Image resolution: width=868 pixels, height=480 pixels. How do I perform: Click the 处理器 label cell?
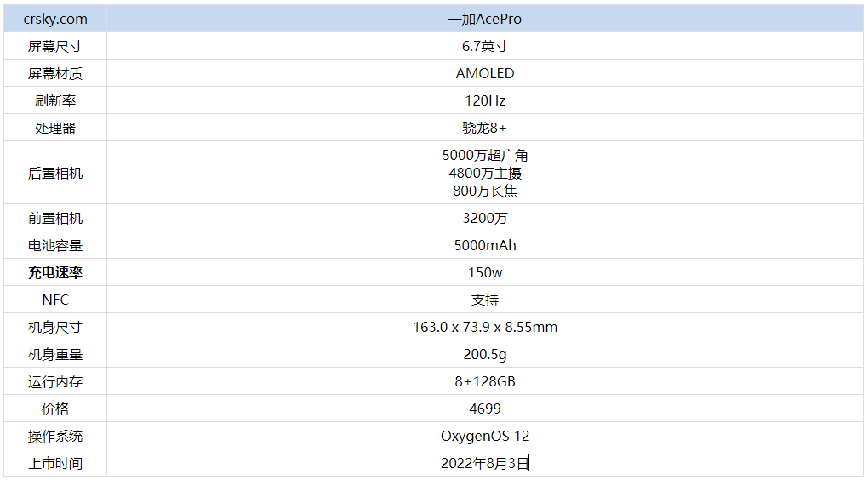pyautogui.click(x=55, y=128)
